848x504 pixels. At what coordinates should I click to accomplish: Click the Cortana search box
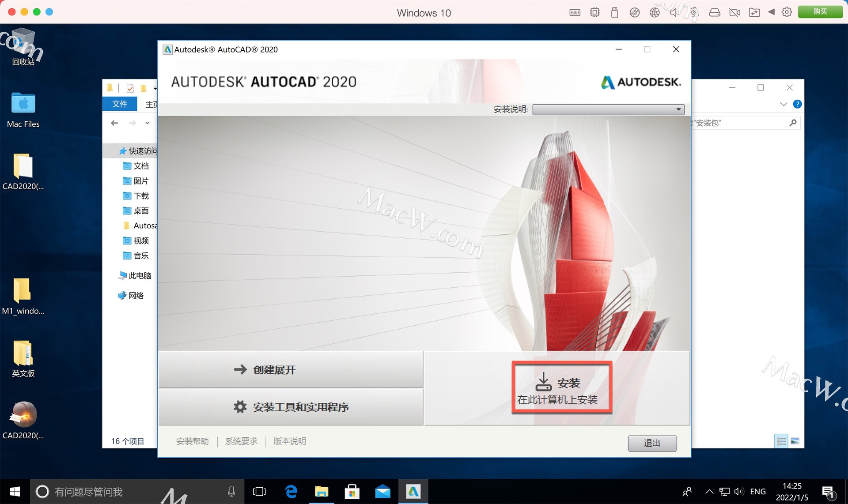pos(132,491)
